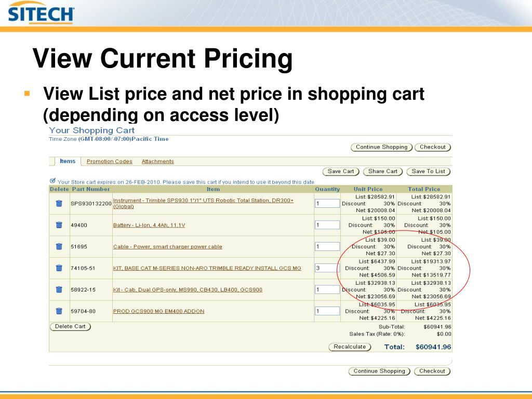Click quantity field for part 51695
Viewport: 532px width, 399px height.
point(327,246)
